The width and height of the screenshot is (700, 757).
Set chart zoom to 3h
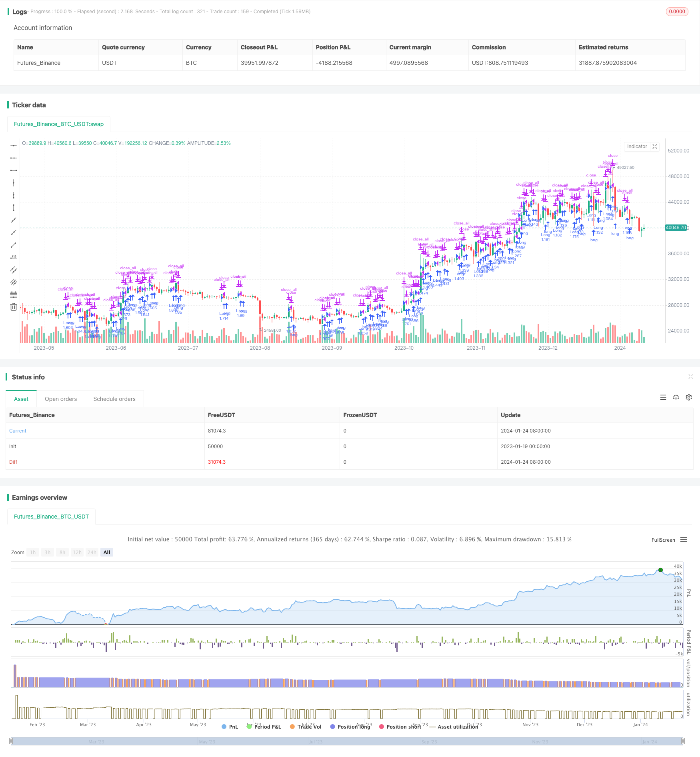(x=48, y=552)
